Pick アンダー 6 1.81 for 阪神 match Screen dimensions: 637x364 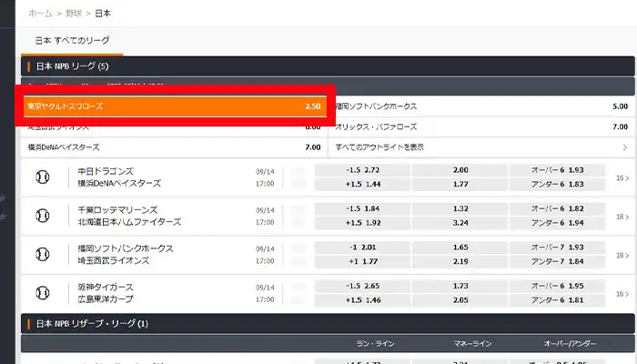pos(557,300)
